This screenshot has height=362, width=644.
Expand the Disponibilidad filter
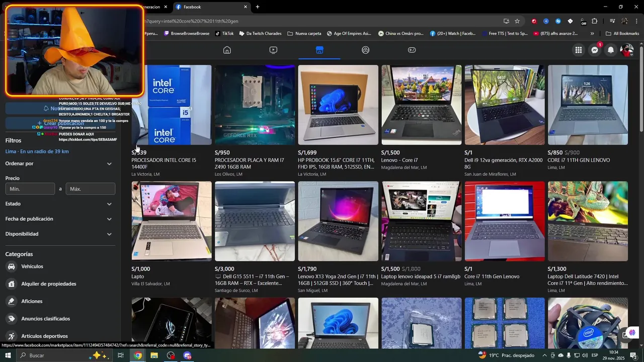coord(59,234)
